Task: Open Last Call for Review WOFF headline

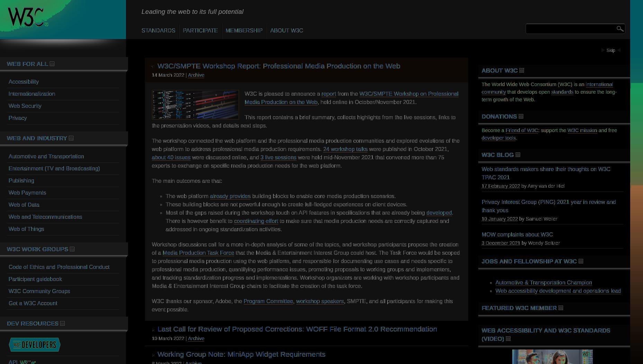Action: (x=297, y=329)
